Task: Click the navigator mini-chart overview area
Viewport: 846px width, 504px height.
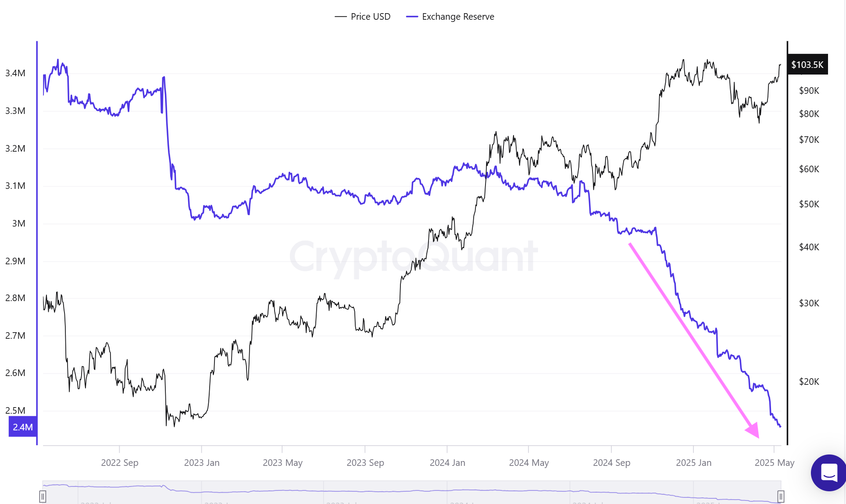Action: point(411,492)
